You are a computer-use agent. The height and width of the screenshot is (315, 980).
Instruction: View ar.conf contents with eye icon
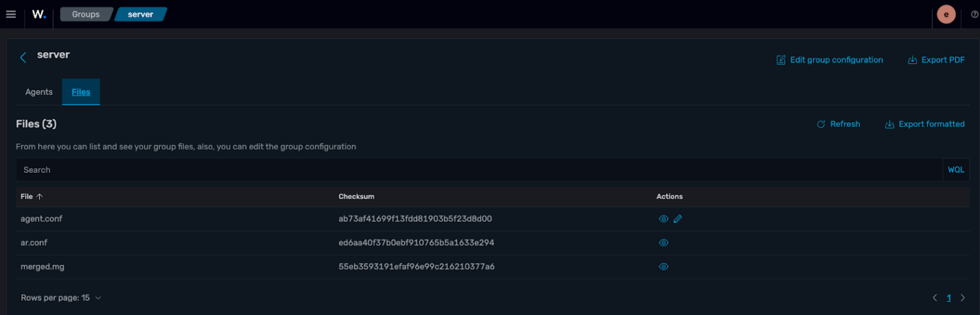tap(664, 242)
